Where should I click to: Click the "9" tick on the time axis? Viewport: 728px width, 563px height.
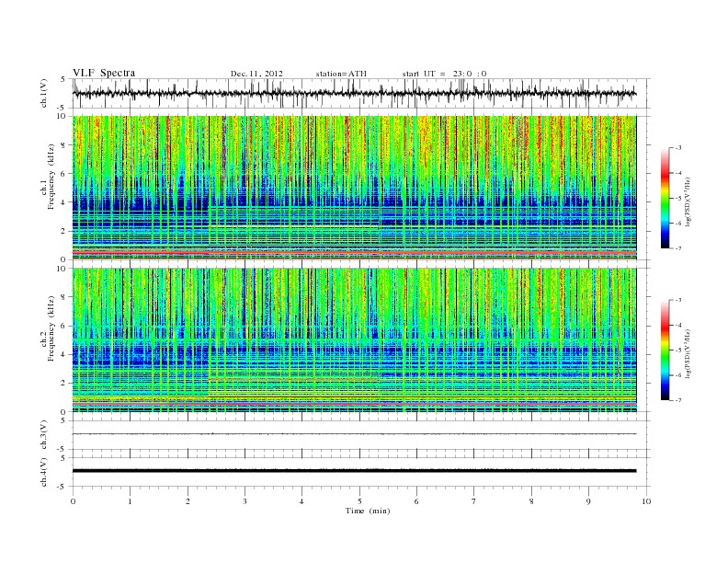click(x=588, y=501)
